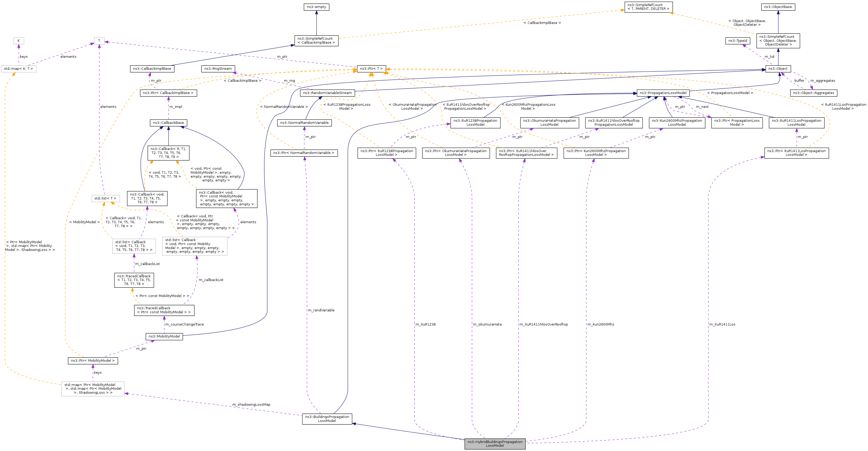Open std::map< K, T > node
The width and height of the screenshot is (868, 451).
point(18,69)
